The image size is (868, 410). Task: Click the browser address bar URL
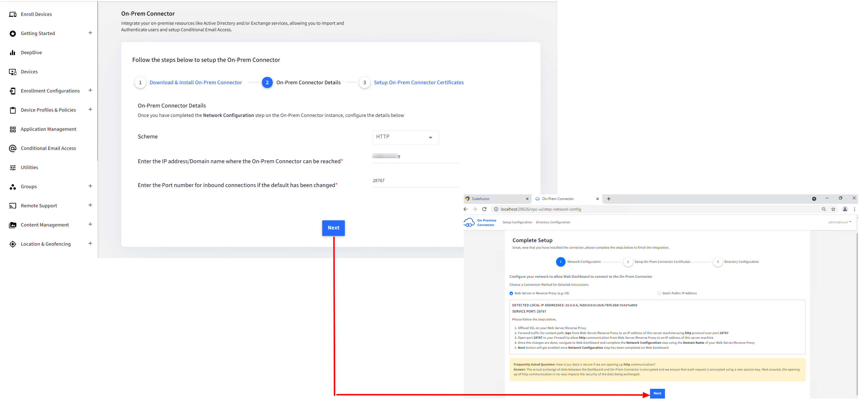click(541, 209)
